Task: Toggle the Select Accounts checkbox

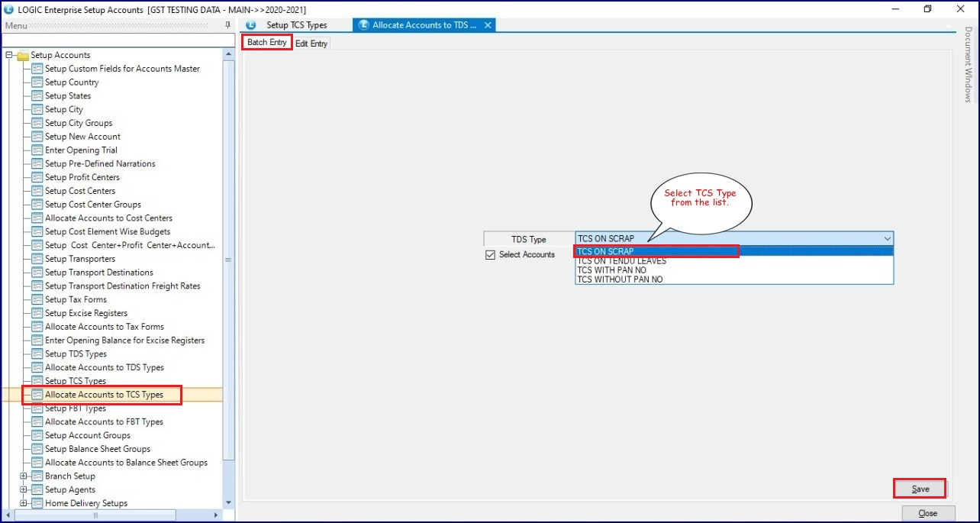Action: (x=491, y=255)
